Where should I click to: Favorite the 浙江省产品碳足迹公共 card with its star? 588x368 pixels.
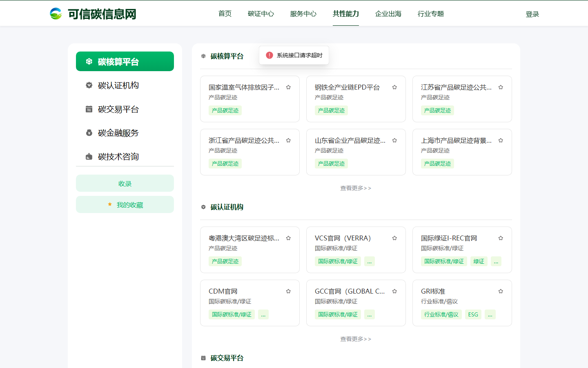[288, 140]
